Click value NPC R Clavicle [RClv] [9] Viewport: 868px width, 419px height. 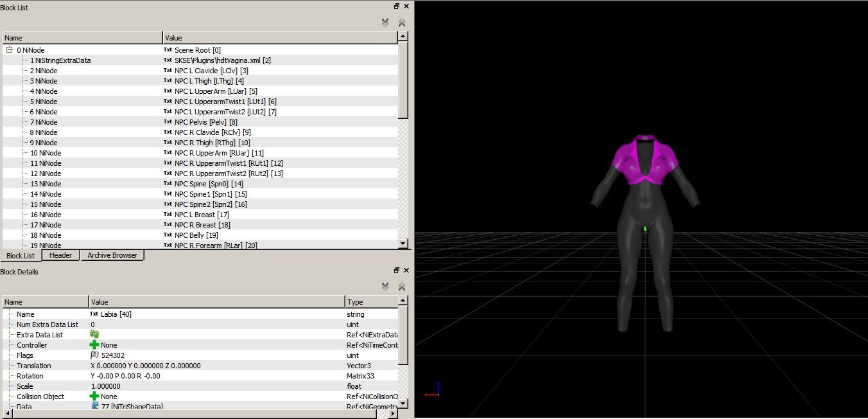[213, 132]
